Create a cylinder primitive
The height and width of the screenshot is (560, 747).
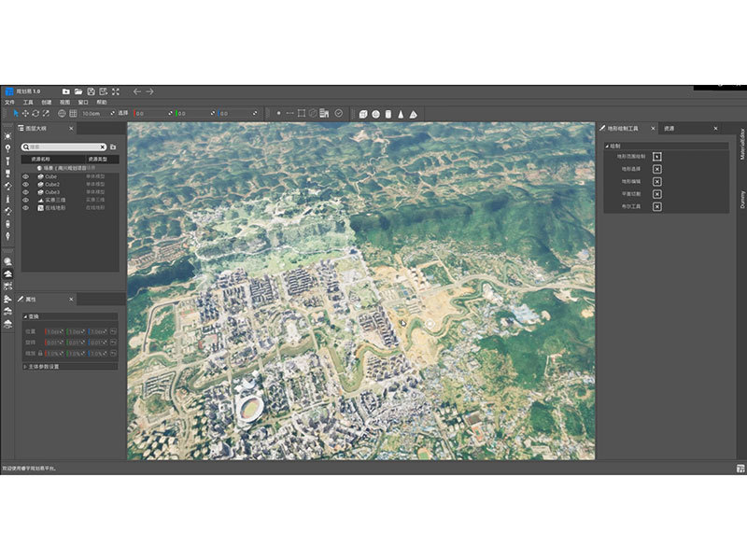388,114
